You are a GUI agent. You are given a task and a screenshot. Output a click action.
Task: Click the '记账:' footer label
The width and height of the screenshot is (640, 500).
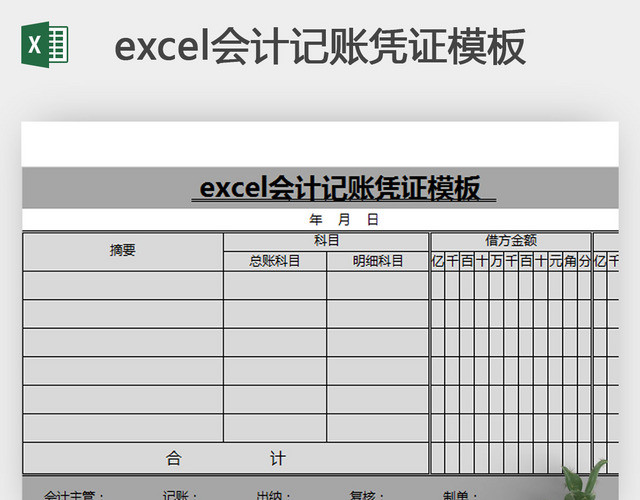click(x=180, y=495)
